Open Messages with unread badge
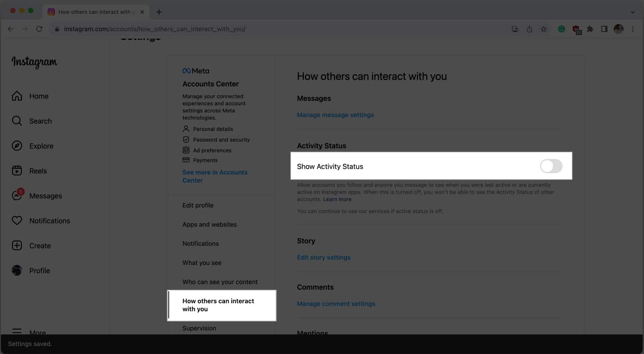644x354 pixels. (37, 196)
